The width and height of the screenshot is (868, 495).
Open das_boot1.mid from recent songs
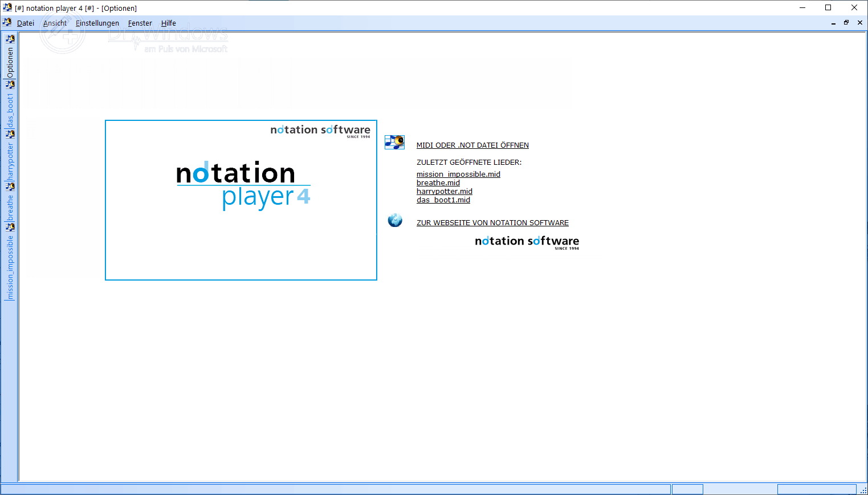click(443, 200)
